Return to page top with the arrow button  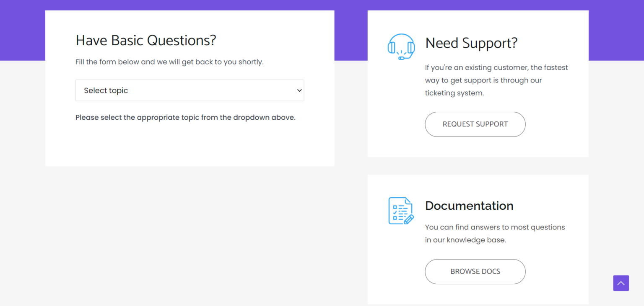click(621, 283)
